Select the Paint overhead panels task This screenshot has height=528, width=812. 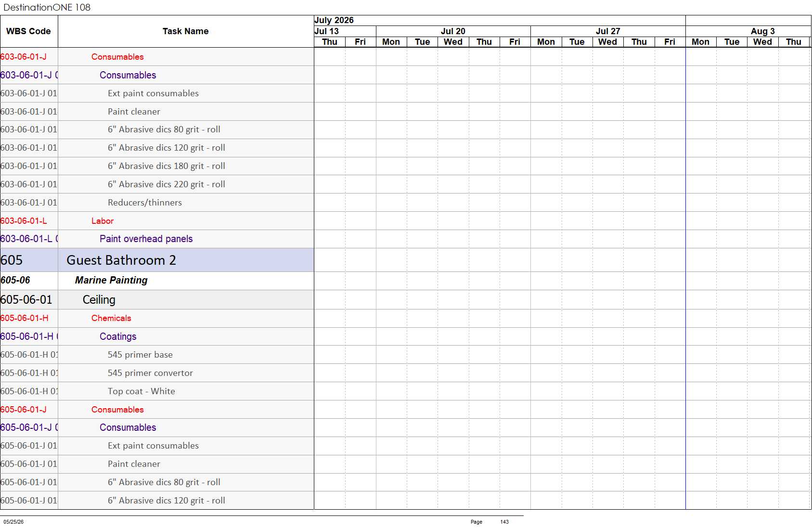point(146,239)
